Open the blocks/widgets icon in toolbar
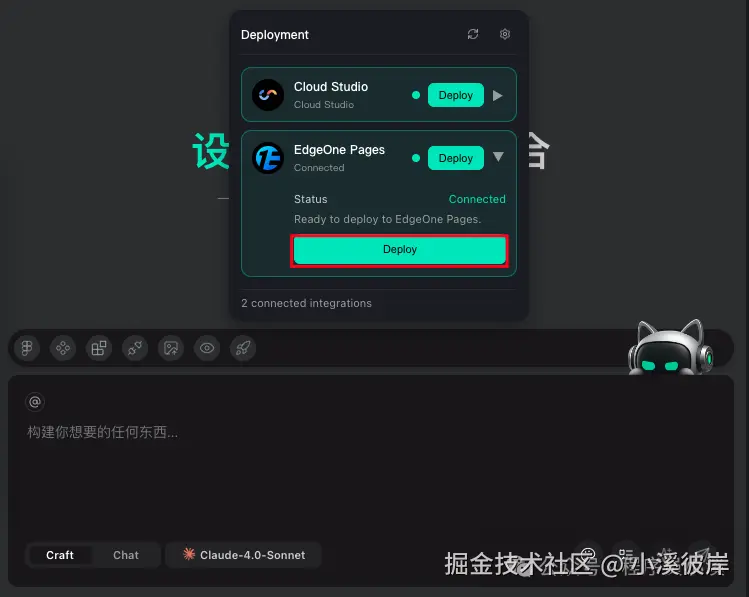The image size is (749, 597). [99, 348]
